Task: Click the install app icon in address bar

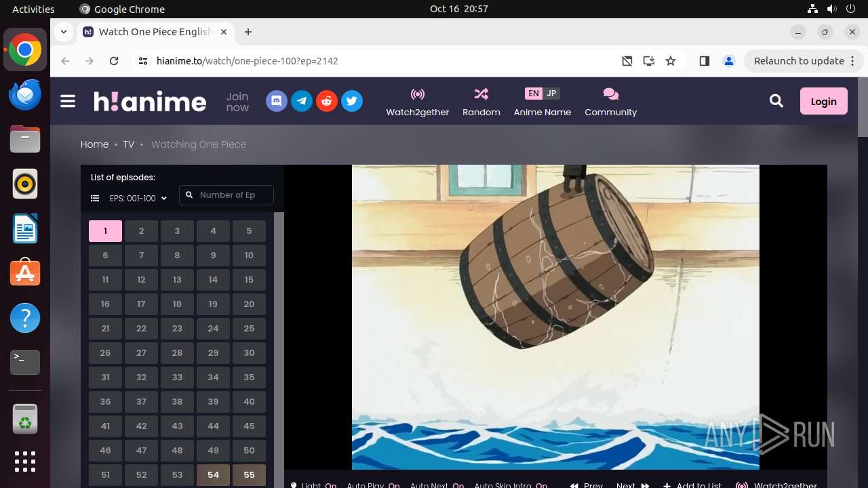Action: pyautogui.click(x=649, y=61)
